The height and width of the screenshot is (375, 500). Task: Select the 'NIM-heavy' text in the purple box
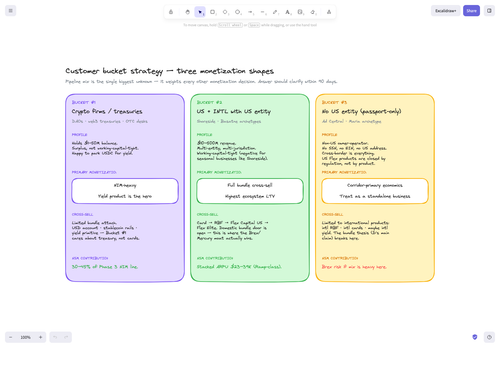pyautogui.click(x=125, y=185)
